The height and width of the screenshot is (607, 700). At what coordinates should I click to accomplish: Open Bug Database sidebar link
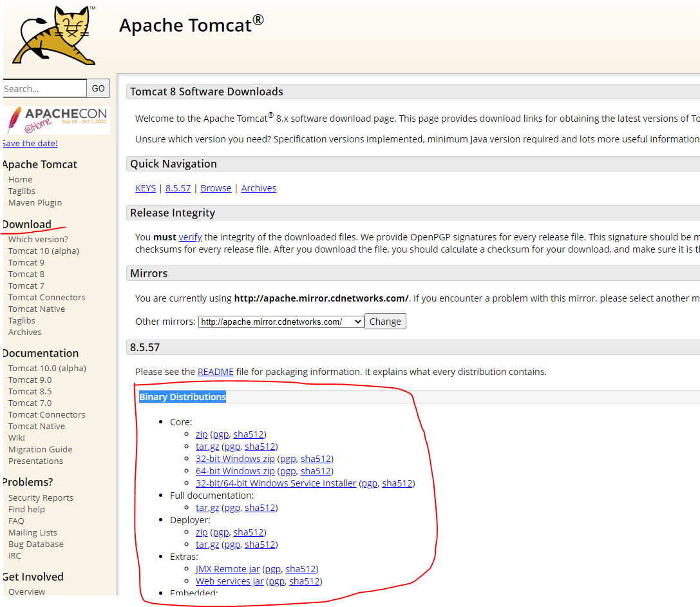click(x=35, y=544)
